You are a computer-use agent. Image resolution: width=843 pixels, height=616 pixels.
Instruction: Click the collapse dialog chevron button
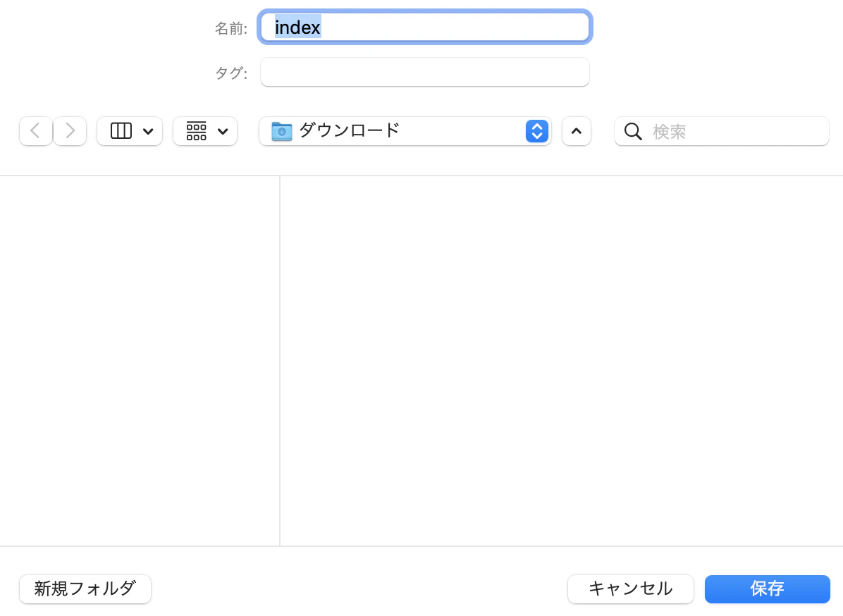tap(577, 130)
